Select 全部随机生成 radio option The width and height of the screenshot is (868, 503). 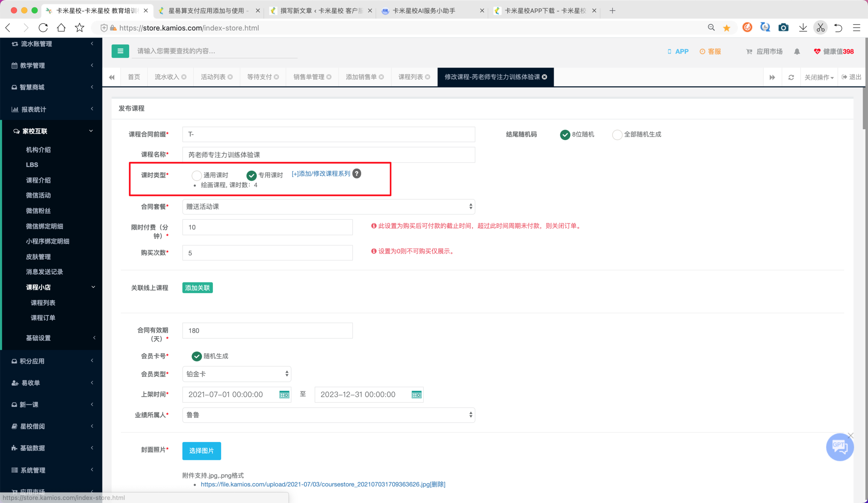617,135
